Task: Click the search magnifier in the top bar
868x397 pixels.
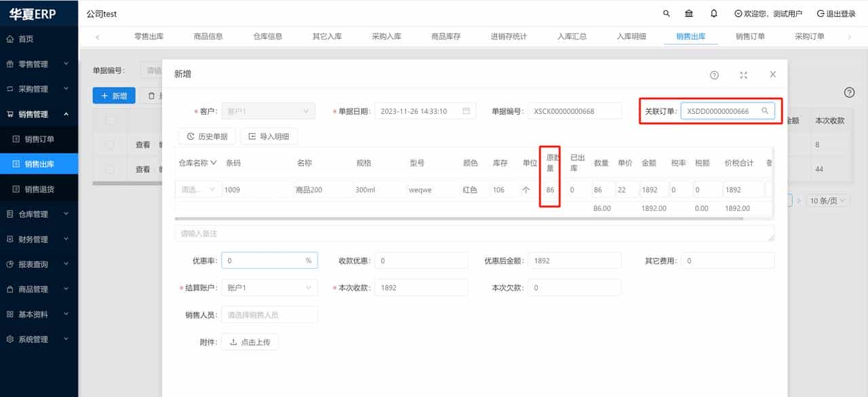Action: click(666, 13)
